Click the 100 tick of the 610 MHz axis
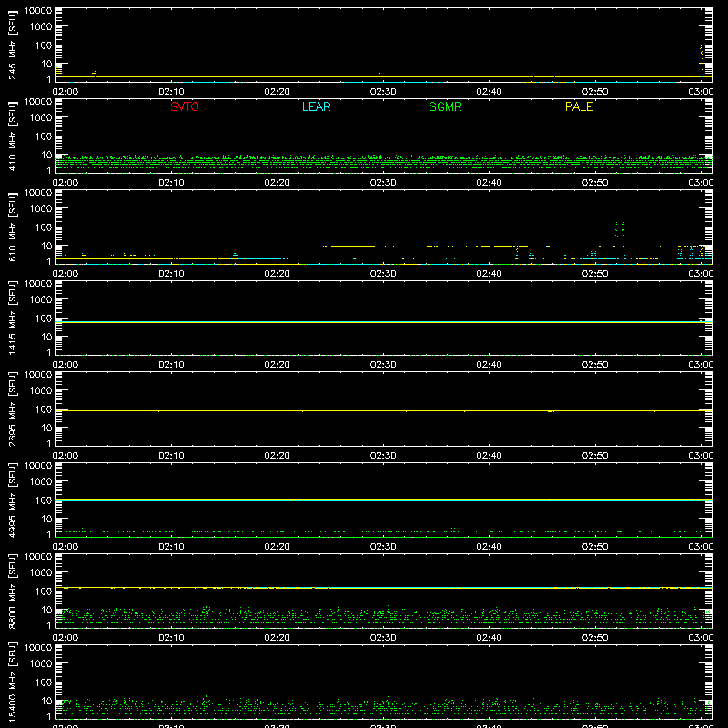 tap(44, 227)
